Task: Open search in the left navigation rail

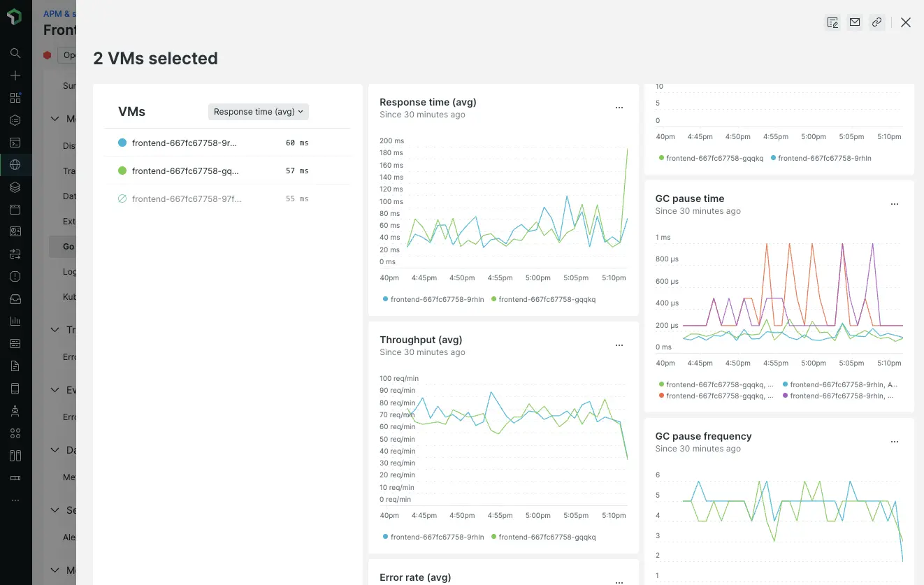Action: tap(15, 52)
